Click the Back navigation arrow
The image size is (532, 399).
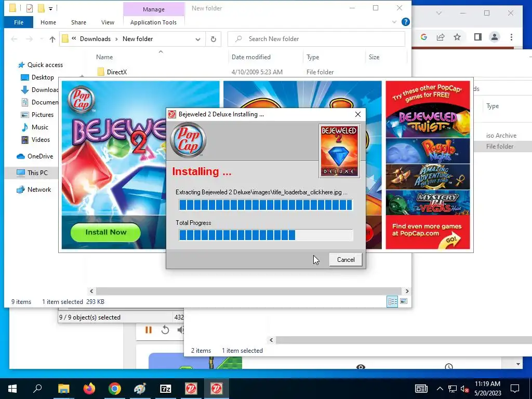(14, 39)
